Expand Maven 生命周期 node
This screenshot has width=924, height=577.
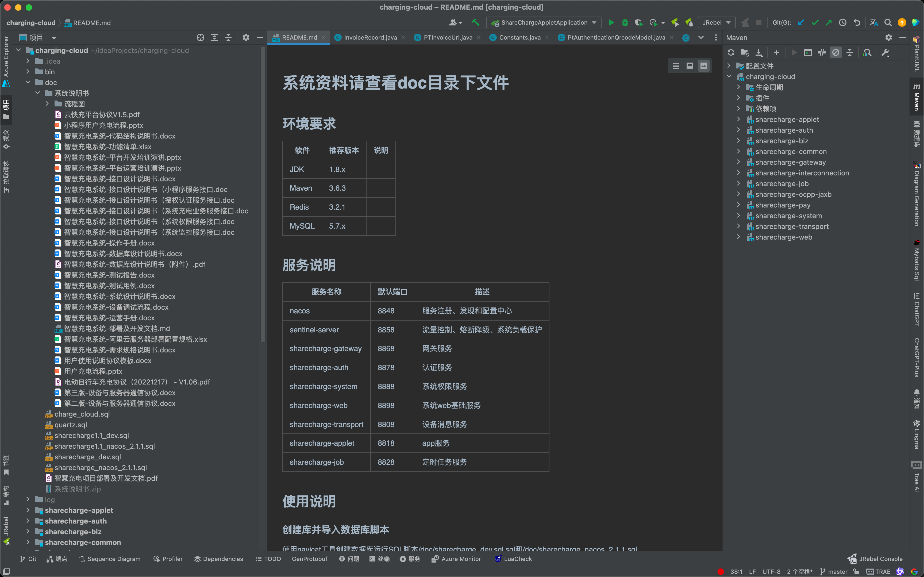[739, 87]
